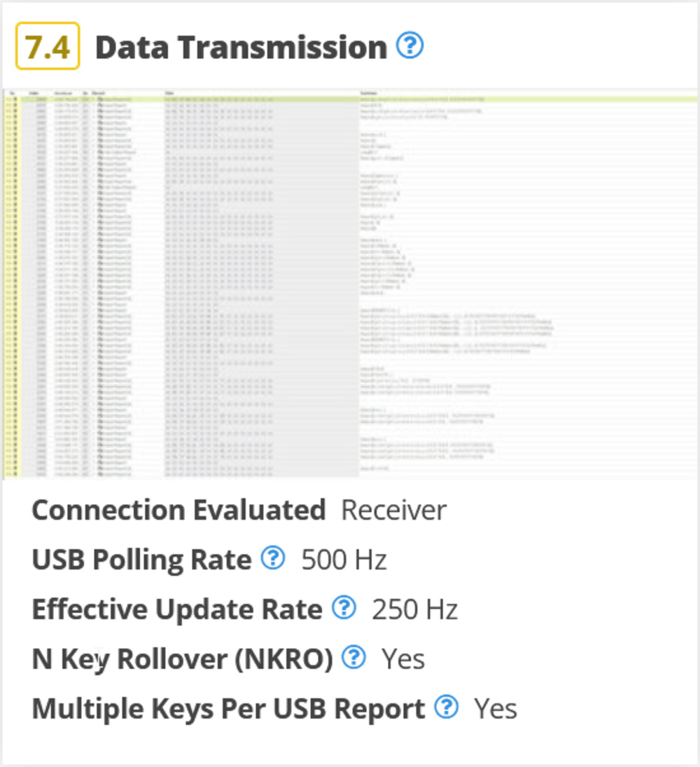Open help tooltip beside Data Transmission heading

pos(410,46)
